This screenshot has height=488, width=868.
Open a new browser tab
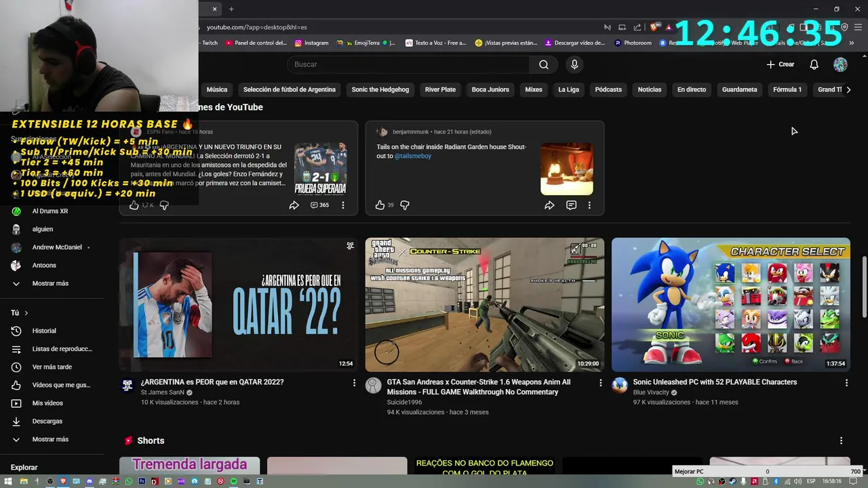coord(231,9)
